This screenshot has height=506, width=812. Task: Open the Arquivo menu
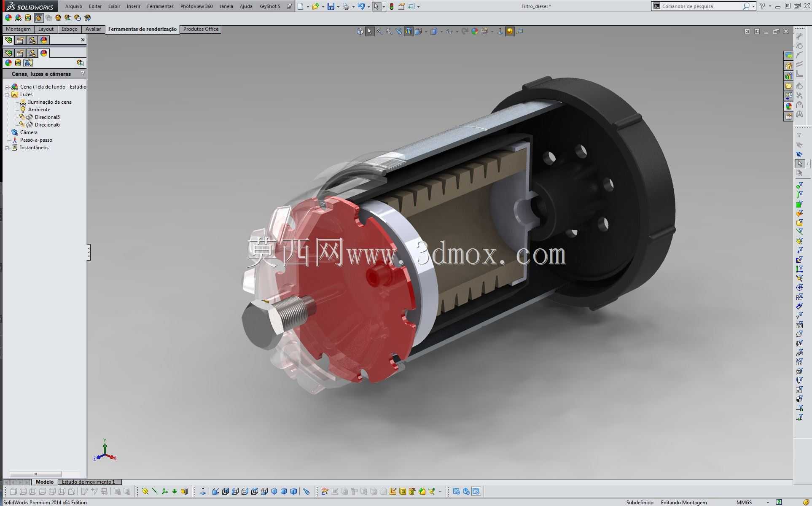pos(74,6)
